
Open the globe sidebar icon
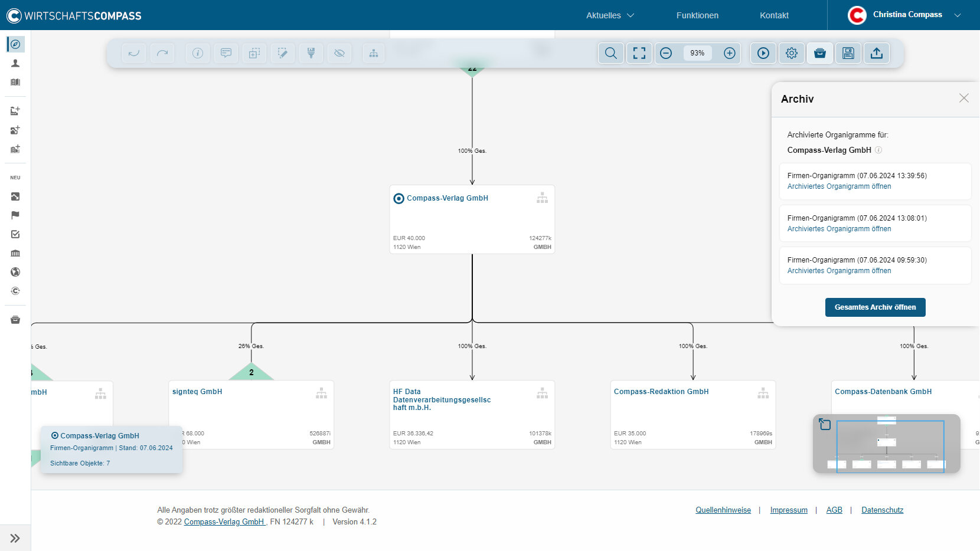tap(15, 272)
